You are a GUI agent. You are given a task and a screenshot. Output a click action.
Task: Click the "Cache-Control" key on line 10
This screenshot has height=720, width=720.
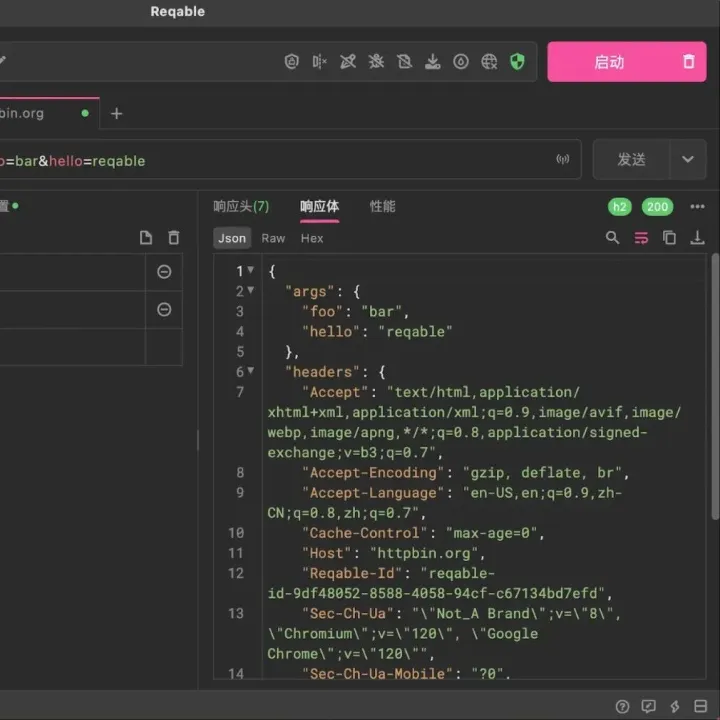click(x=365, y=533)
